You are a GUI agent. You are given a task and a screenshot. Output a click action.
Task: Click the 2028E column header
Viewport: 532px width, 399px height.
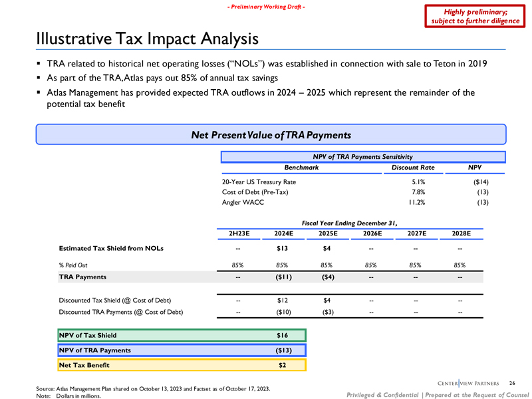[x=459, y=233]
